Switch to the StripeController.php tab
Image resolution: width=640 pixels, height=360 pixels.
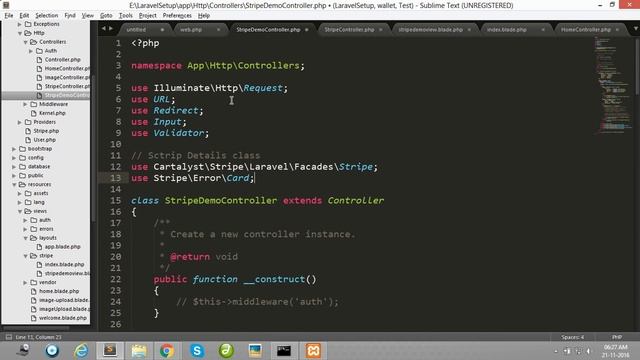tap(349, 30)
